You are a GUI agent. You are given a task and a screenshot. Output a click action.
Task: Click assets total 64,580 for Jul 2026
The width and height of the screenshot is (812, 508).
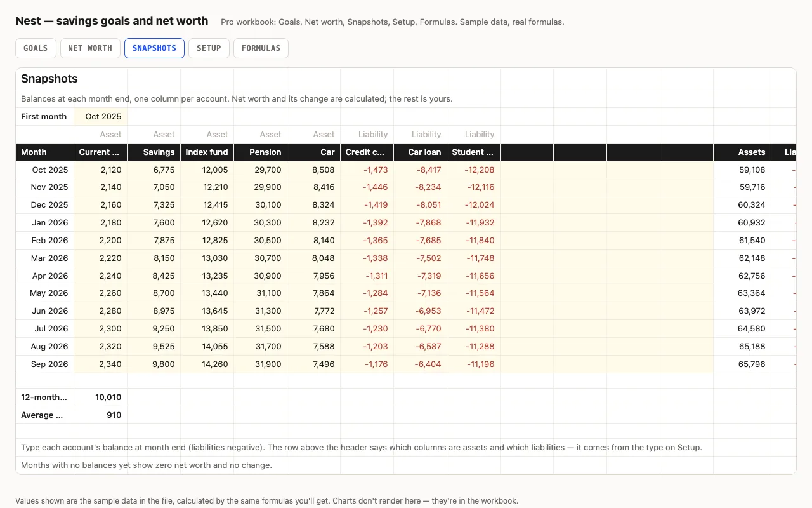[742, 329]
